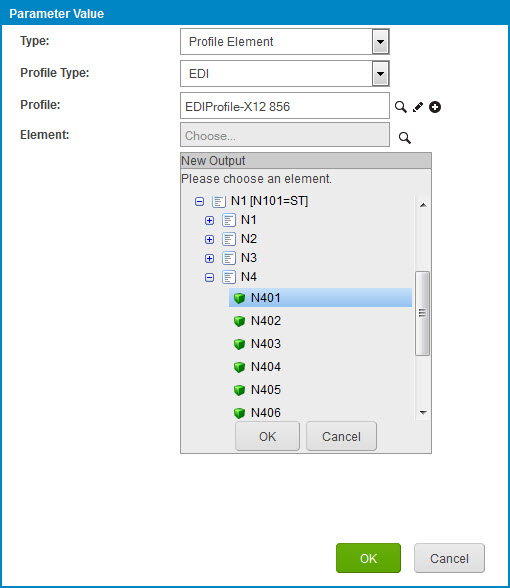Click OK in the element chooser panel
510x588 pixels.
coord(267,436)
